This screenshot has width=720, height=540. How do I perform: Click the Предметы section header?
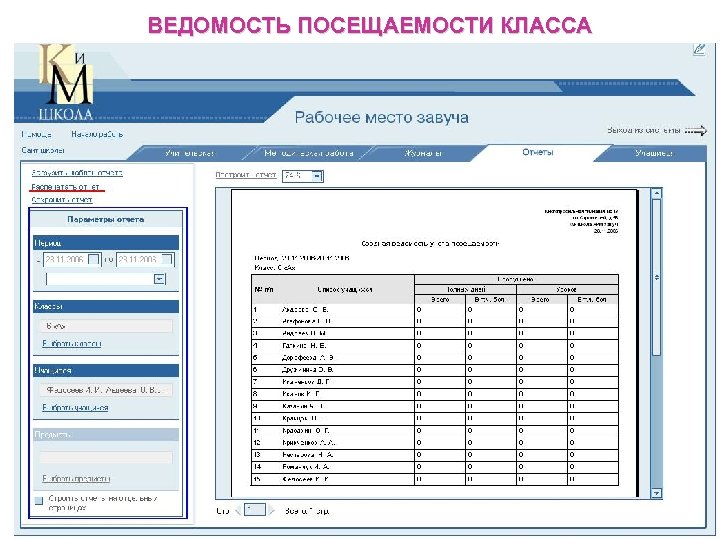coord(106,434)
